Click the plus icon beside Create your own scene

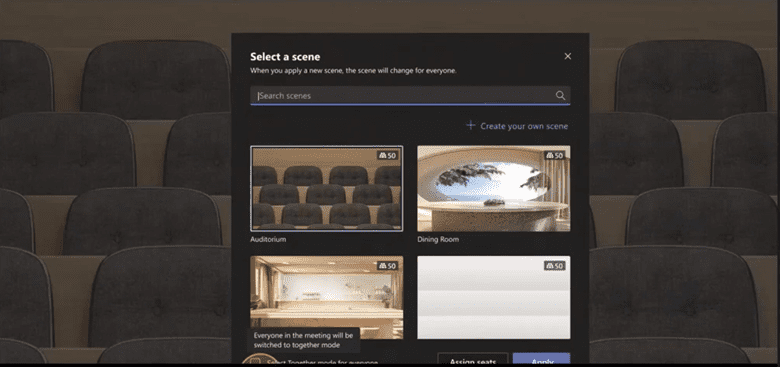(471, 126)
